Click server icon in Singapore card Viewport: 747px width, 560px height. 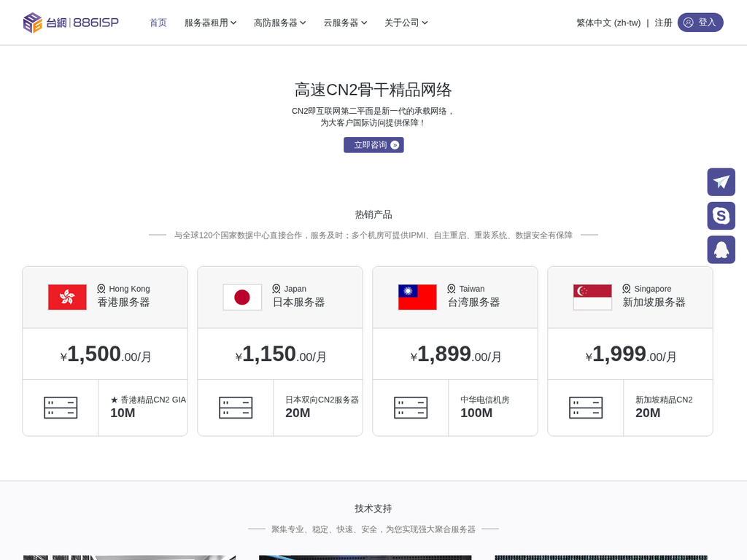(x=586, y=408)
